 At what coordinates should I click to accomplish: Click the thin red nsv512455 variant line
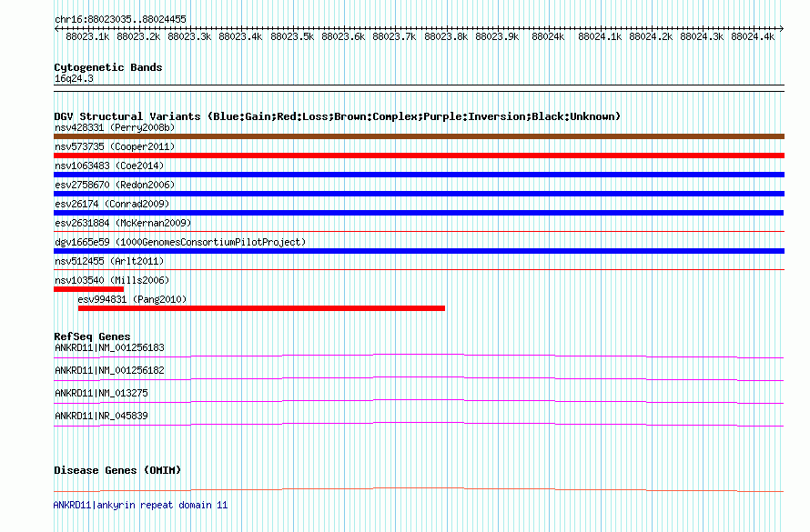[419, 270]
